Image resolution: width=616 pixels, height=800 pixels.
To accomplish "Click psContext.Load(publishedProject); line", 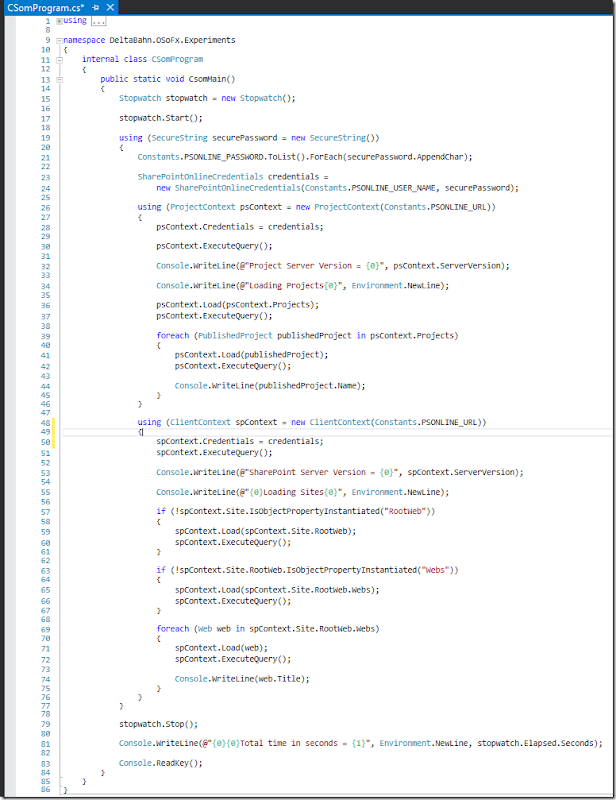I will pos(252,355).
